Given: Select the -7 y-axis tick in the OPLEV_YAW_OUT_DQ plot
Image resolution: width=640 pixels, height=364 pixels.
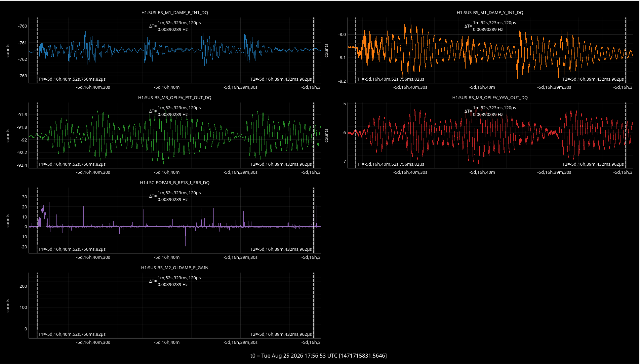Looking at the screenshot, I should tap(344, 162).
